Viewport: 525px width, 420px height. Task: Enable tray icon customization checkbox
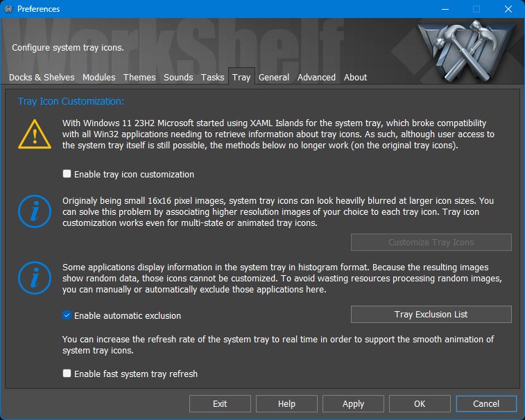[x=67, y=174]
